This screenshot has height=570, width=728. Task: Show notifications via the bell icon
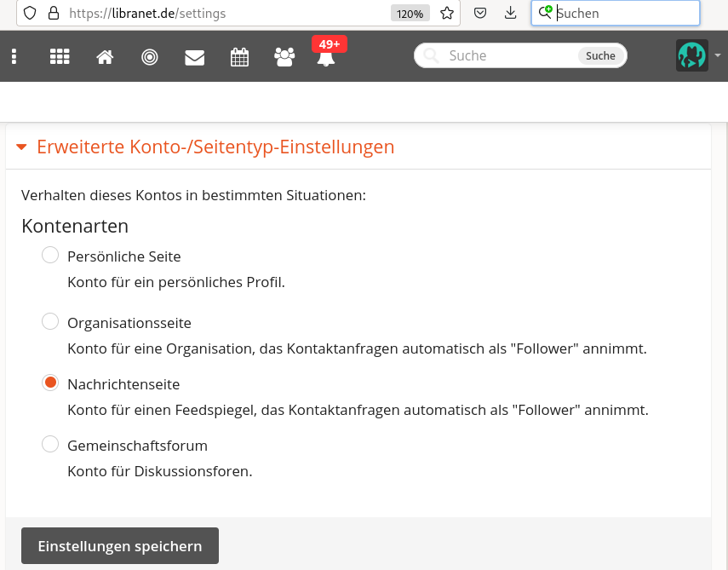coord(325,58)
